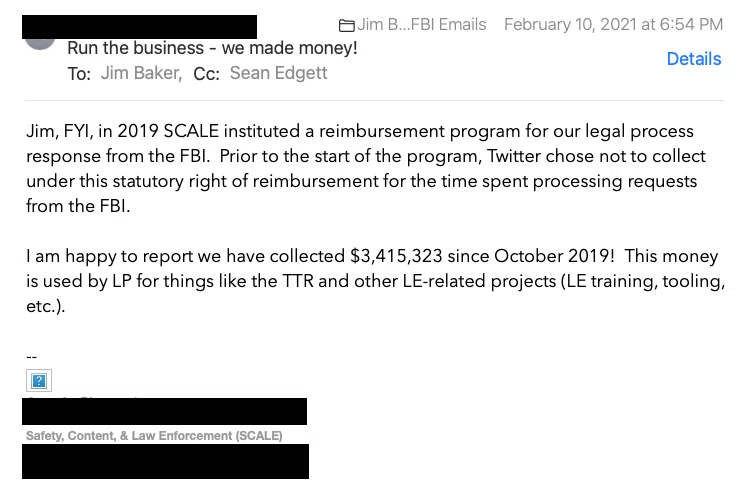Screen dimensions: 736x502
Task: Click the redacted sender name bar in the header
Action: click(x=139, y=27)
